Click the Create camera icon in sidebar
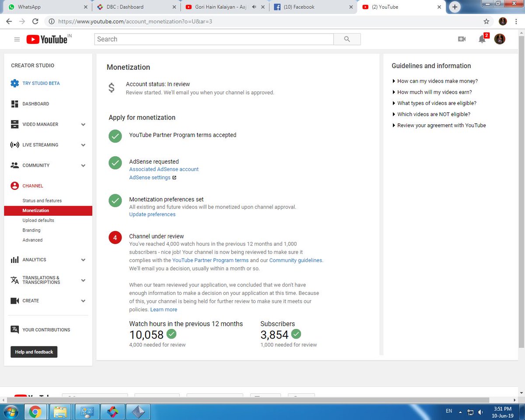Viewport: 525px width, 420px height. tap(15, 301)
